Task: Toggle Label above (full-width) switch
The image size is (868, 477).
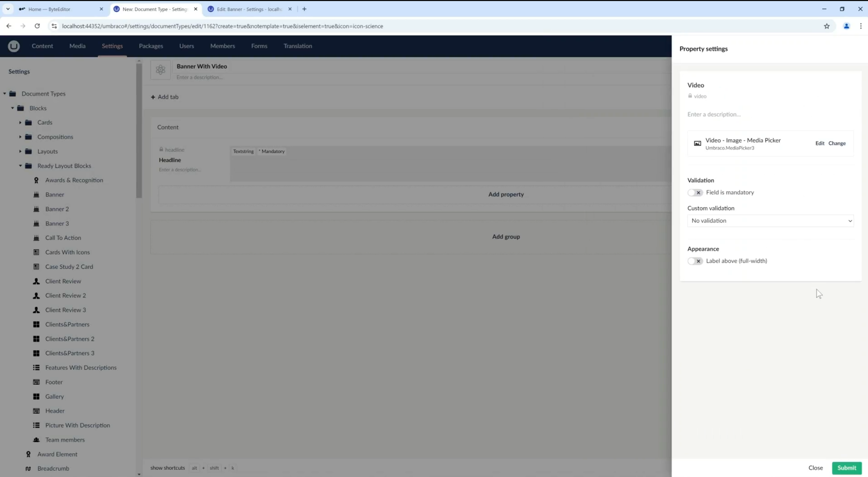Action: [695, 261]
